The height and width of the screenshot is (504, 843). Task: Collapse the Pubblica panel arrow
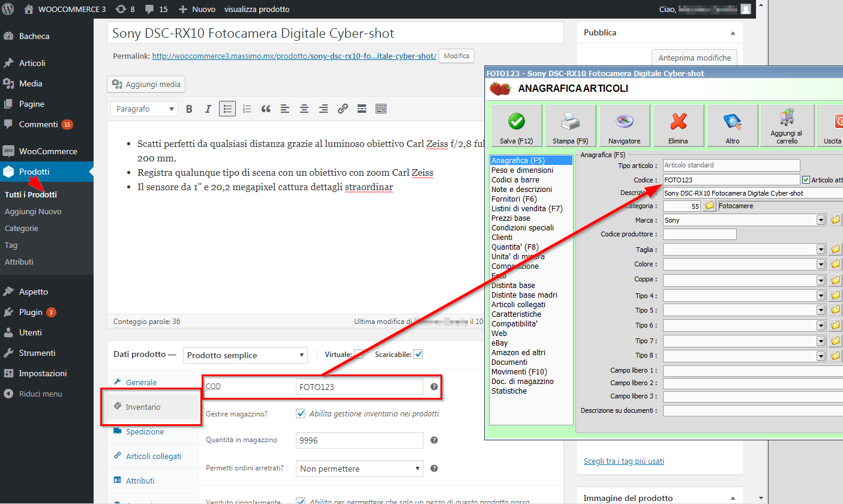coord(733,32)
